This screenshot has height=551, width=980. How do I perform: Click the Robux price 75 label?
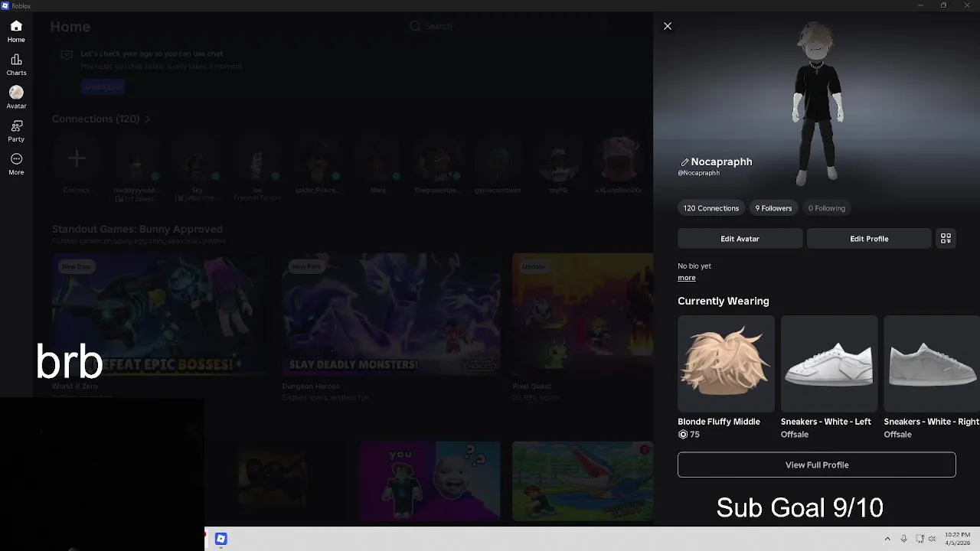coord(689,435)
